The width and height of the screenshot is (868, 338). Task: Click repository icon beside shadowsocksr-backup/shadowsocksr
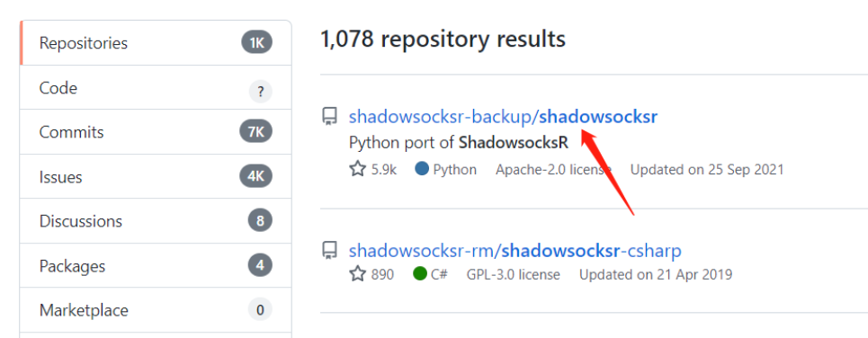point(329,117)
